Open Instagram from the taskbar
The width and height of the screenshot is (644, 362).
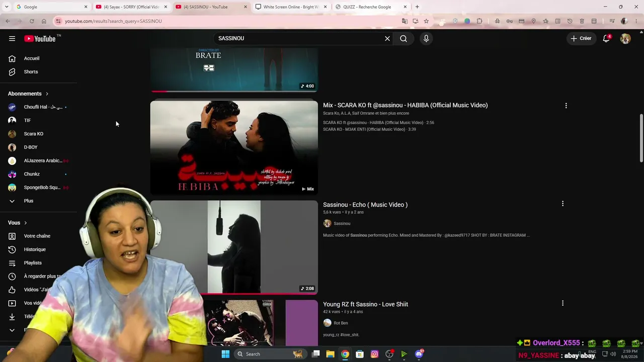tap(374, 354)
